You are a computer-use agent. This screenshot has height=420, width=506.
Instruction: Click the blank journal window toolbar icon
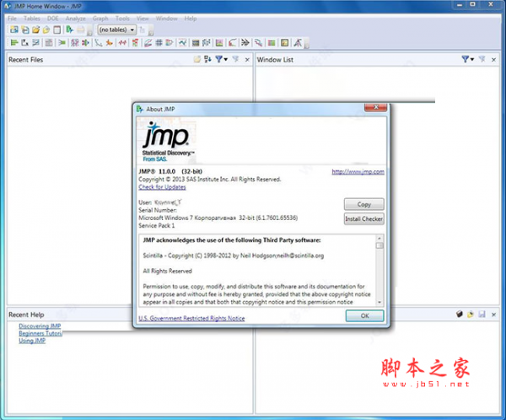(x=57, y=30)
